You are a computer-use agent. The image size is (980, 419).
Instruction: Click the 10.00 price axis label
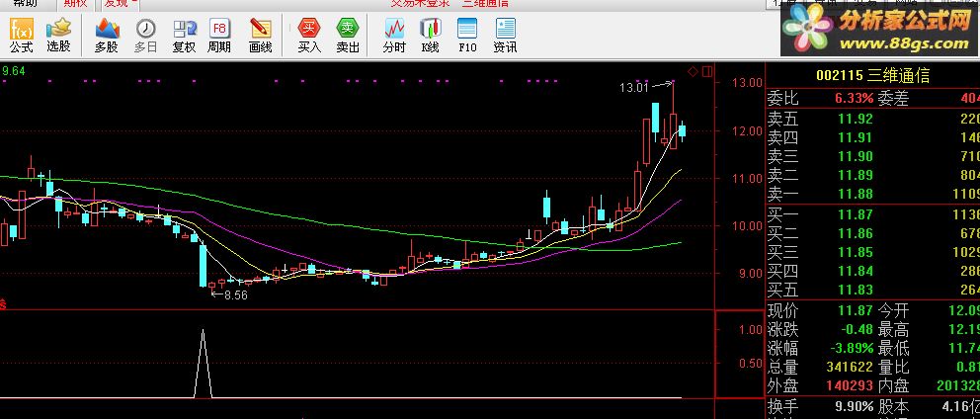tap(748, 225)
